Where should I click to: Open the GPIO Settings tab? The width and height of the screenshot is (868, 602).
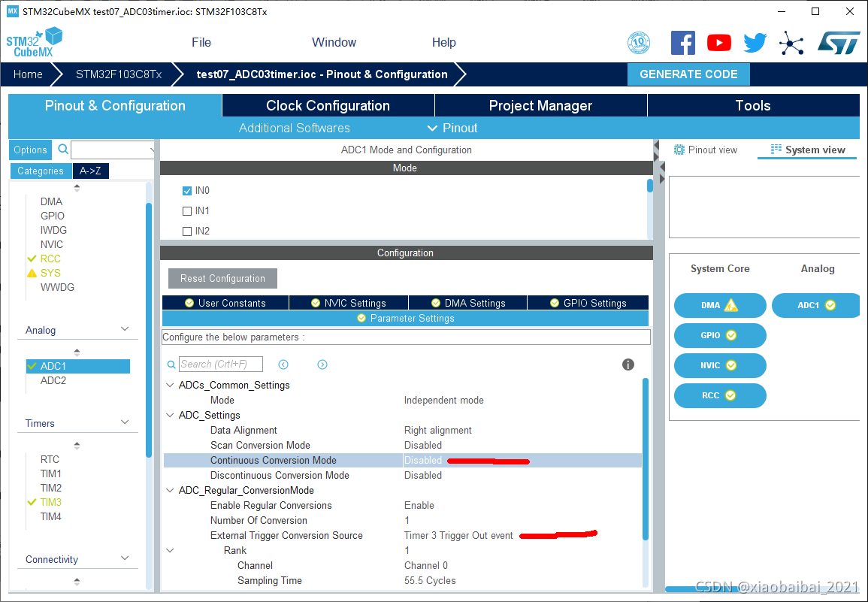[x=588, y=303]
